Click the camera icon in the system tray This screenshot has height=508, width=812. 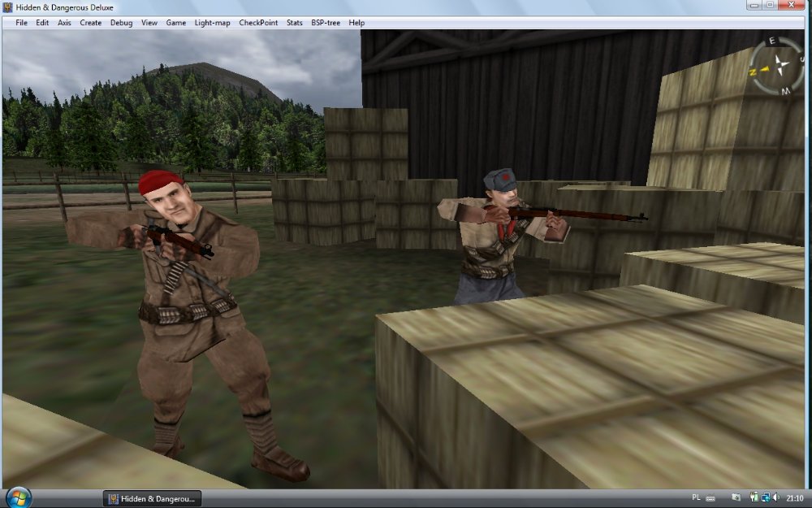click(736, 498)
